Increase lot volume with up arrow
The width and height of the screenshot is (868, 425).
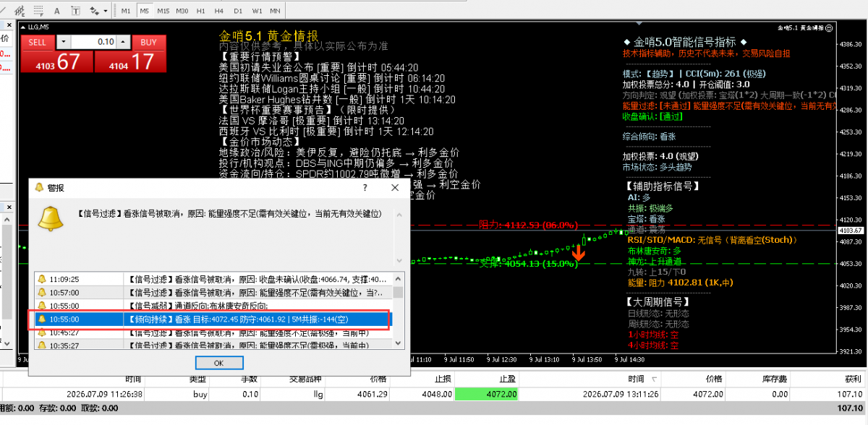pyautogui.click(x=123, y=42)
